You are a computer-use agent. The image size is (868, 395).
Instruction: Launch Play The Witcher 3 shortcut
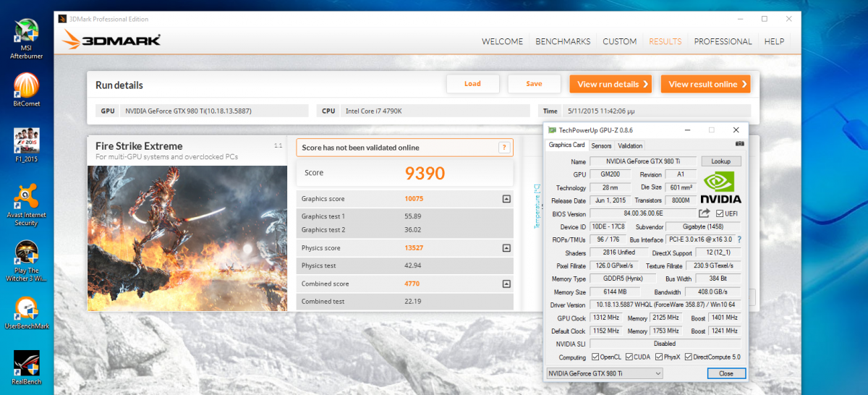tap(26, 261)
